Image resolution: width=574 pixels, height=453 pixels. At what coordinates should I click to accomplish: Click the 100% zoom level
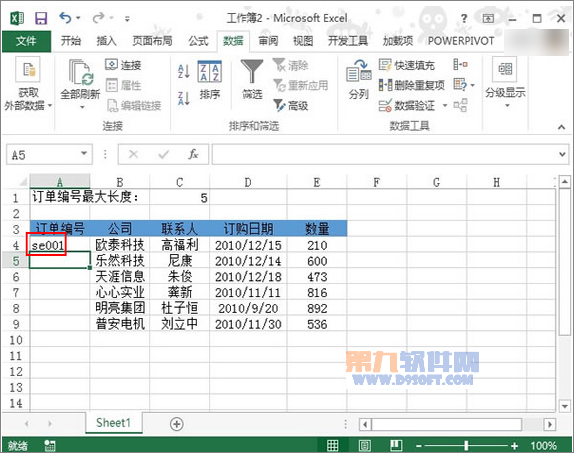543,446
